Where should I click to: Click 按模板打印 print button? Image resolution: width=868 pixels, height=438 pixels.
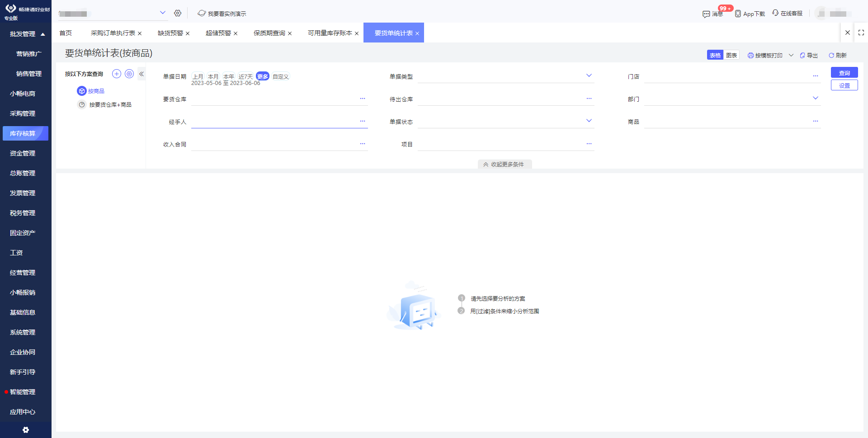coord(765,55)
